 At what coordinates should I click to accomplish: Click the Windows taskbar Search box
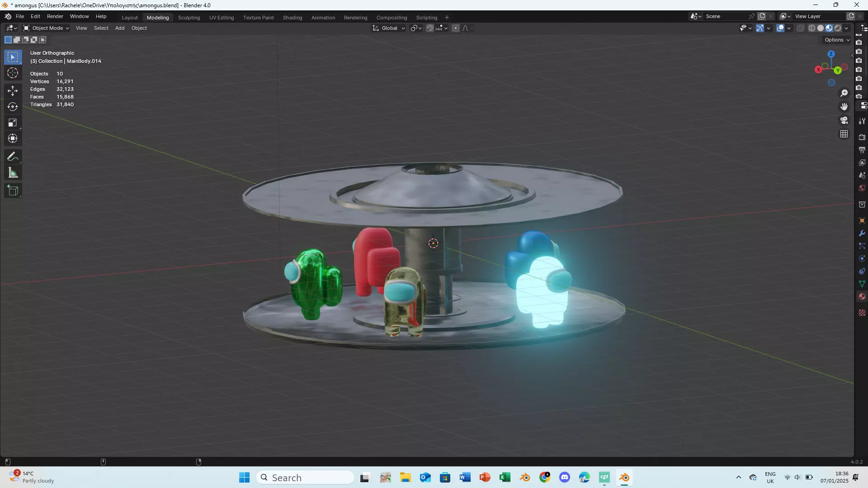[x=305, y=478]
